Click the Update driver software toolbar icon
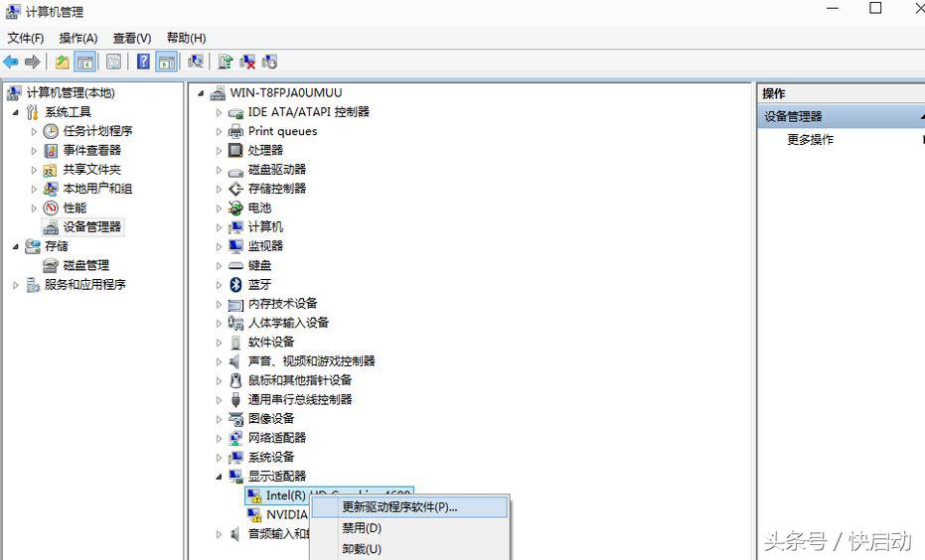 coord(225,62)
